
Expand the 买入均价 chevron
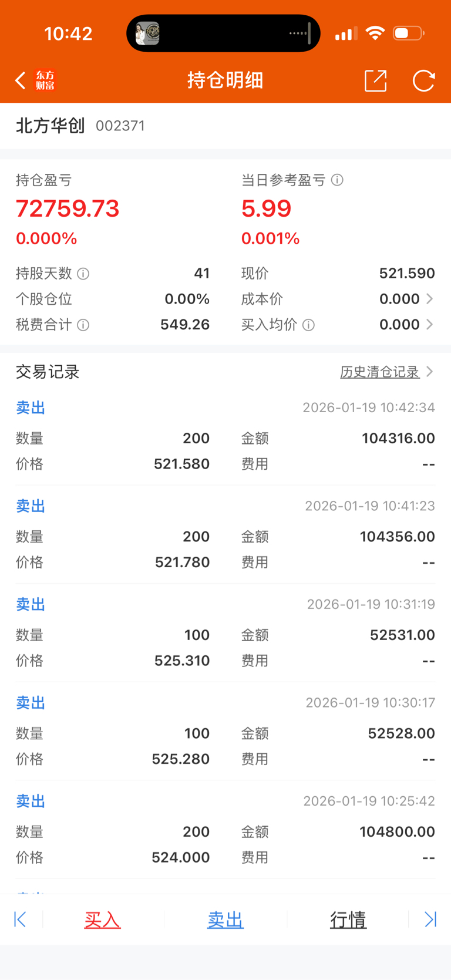[x=430, y=325]
